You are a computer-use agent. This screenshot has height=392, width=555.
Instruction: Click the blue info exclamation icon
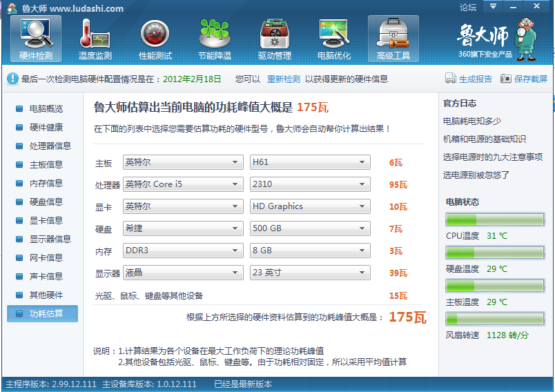[x=12, y=79]
